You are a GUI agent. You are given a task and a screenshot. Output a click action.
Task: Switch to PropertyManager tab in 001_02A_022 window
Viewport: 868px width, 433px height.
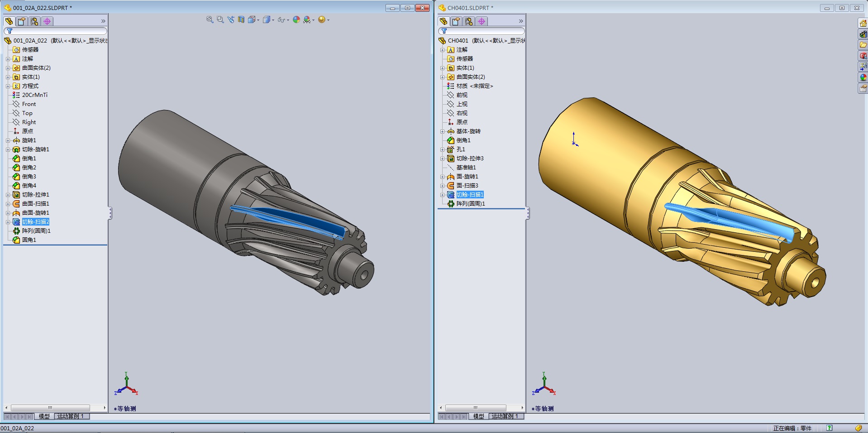pyautogui.click(x=22, y=21)
